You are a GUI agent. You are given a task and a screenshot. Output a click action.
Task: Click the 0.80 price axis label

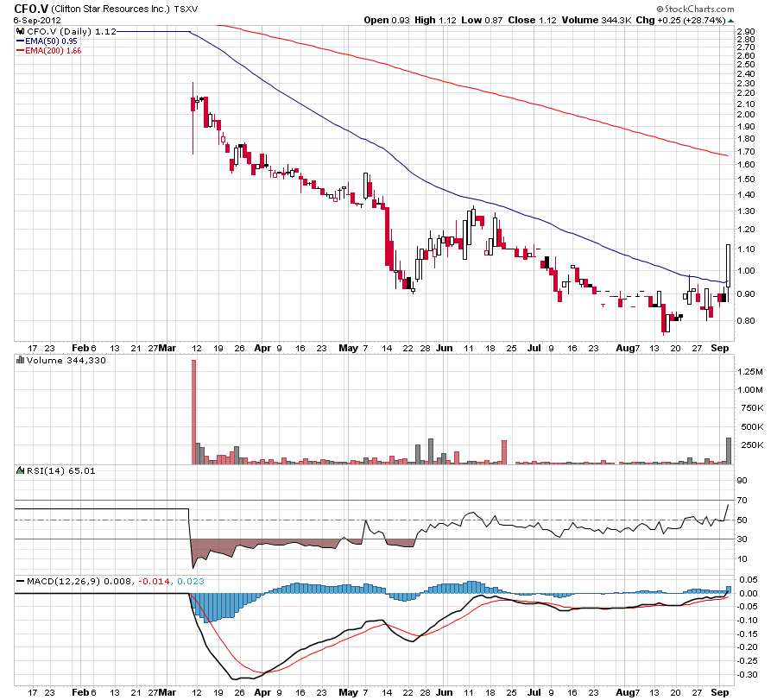[x=746, y=320]
